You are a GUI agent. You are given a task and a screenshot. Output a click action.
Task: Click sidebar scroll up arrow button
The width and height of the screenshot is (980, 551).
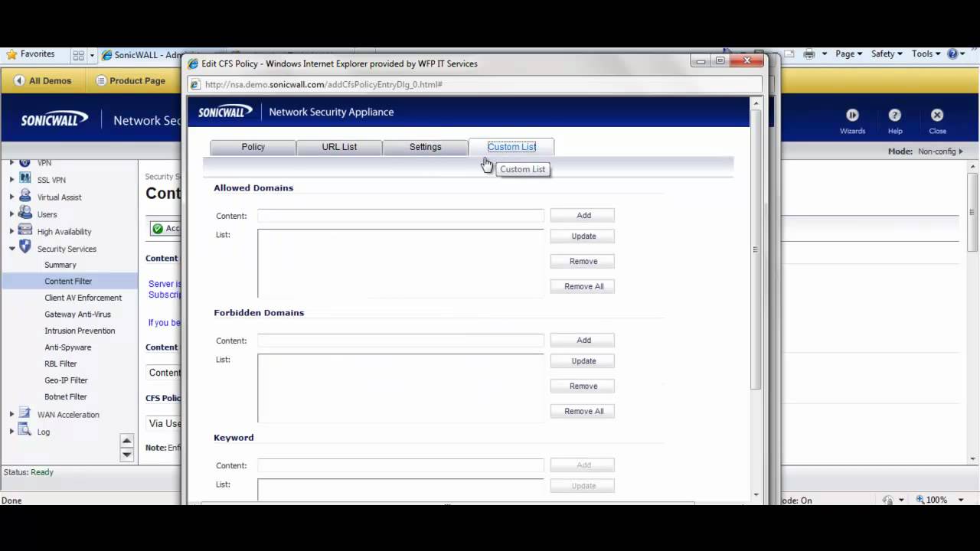pyautogui.click(x=127, y=442)
